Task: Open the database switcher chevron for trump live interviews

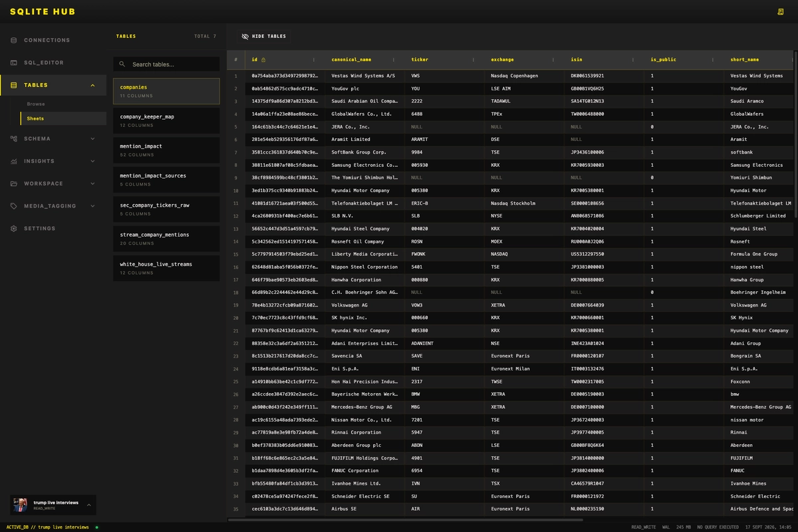Action: [x=88, y=505]
